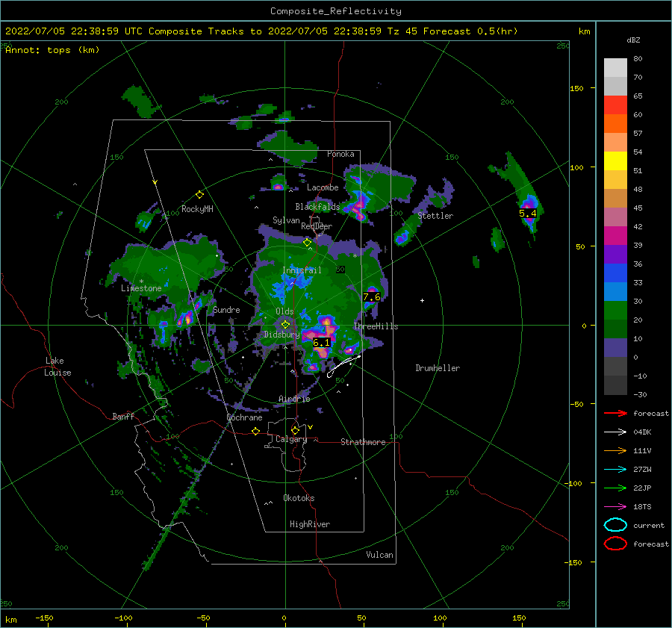This screenshot has width=672, height=628.
Task: Click the Sundre city label
Action: point(226,309)
